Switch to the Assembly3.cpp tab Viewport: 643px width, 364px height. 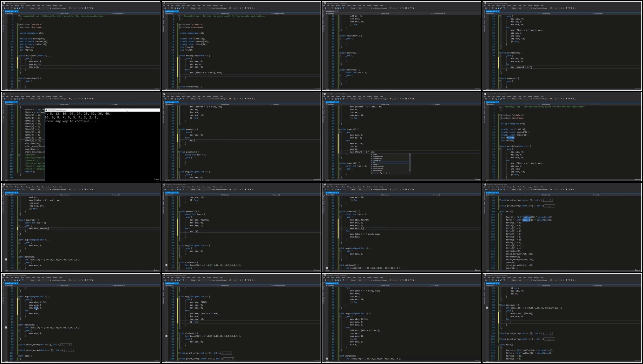(x=9, y=12)
